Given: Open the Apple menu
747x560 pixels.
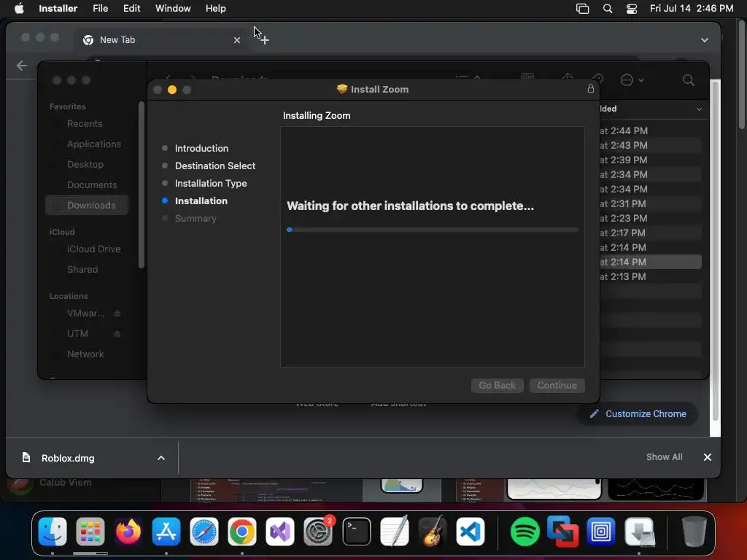Looking at the screenshot, I should [19, 8].
